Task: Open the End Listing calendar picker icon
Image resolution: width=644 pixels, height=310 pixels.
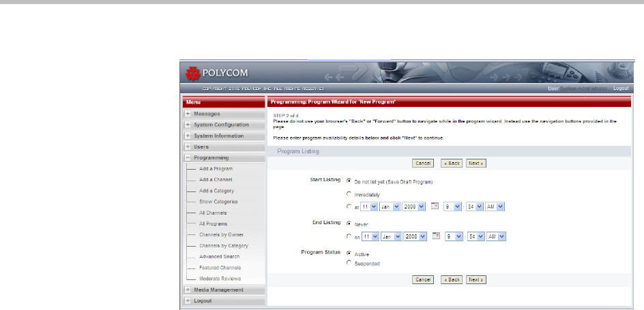Action: point(436,235)
